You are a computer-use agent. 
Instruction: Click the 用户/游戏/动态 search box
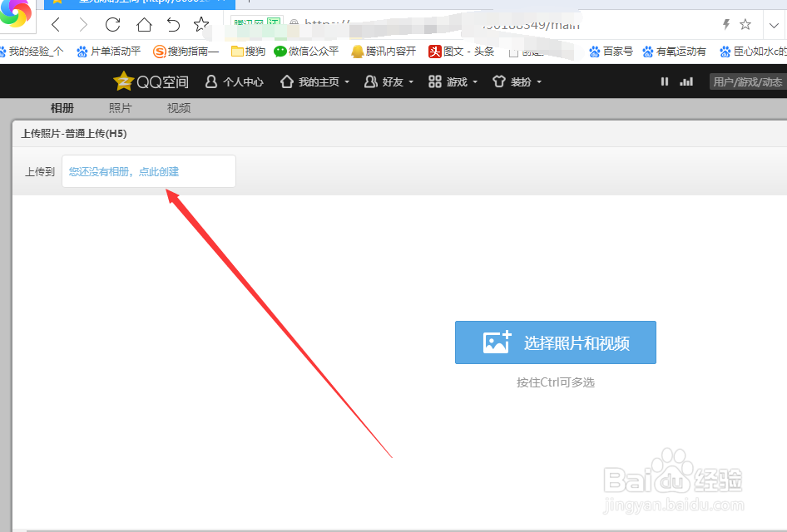coord(747,81)
